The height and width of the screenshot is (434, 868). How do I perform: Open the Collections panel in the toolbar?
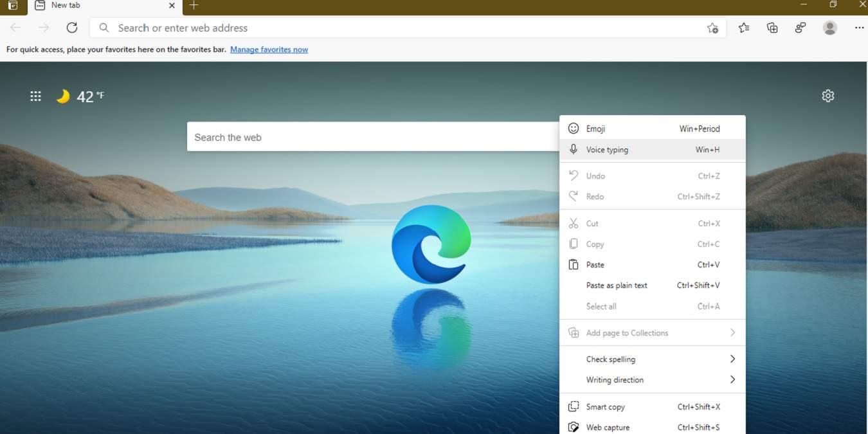tap(772, 28)
